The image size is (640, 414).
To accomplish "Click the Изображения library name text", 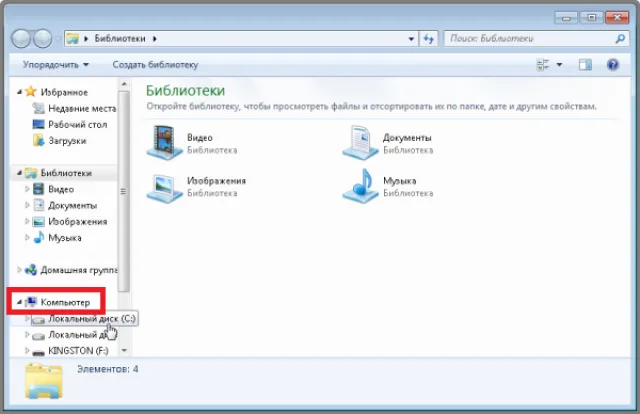I will point(216,180).
